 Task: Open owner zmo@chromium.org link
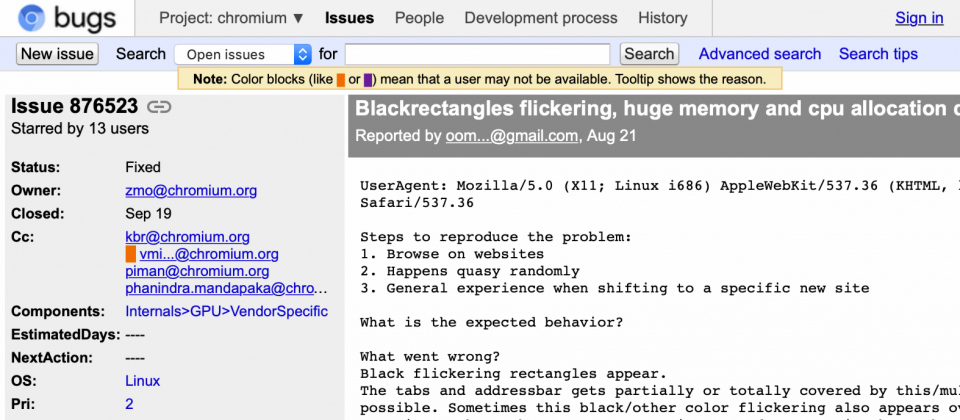[191, 190]
